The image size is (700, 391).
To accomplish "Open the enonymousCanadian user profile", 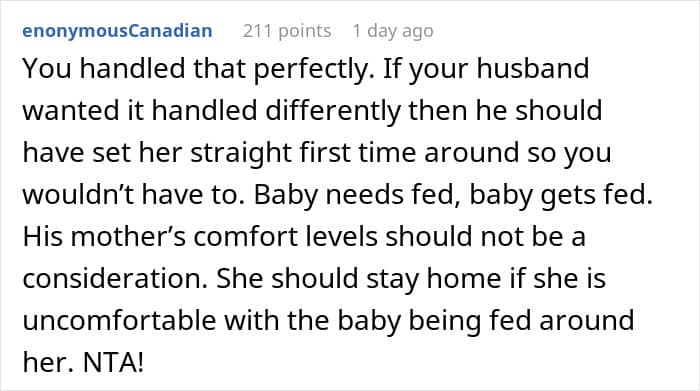I will (x=117, y=31).
